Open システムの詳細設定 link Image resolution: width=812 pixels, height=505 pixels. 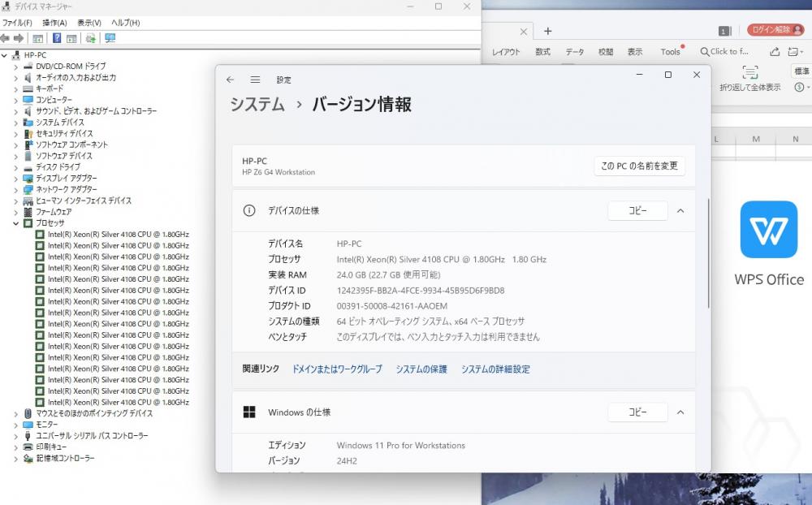[x=495, y=369]
